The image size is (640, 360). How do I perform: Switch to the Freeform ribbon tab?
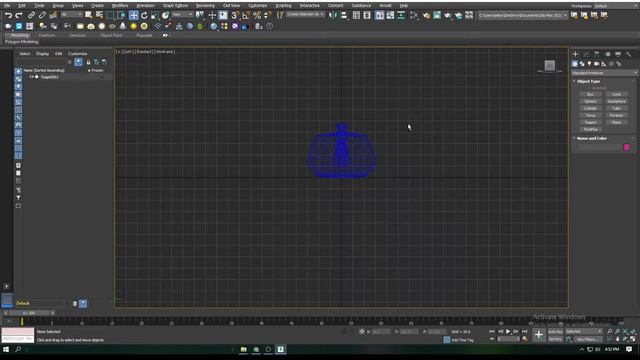[47, 36]
